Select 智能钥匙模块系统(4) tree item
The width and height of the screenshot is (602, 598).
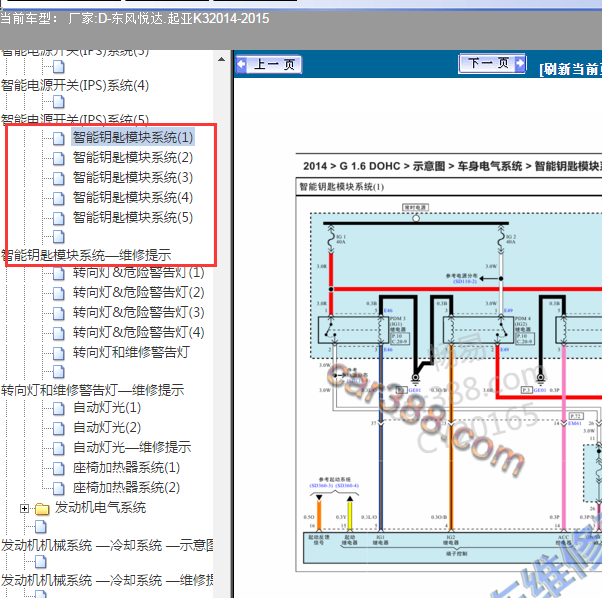click(x=133, y=197)
